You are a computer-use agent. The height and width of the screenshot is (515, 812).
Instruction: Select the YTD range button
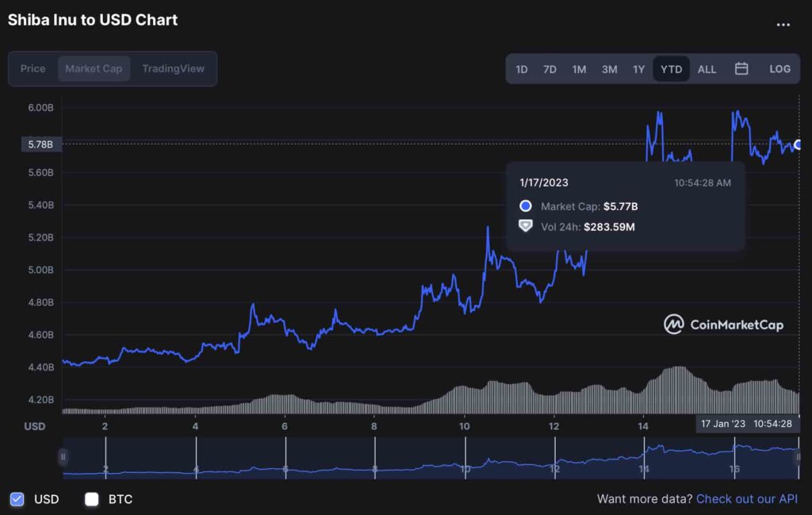tap(671, 69)
